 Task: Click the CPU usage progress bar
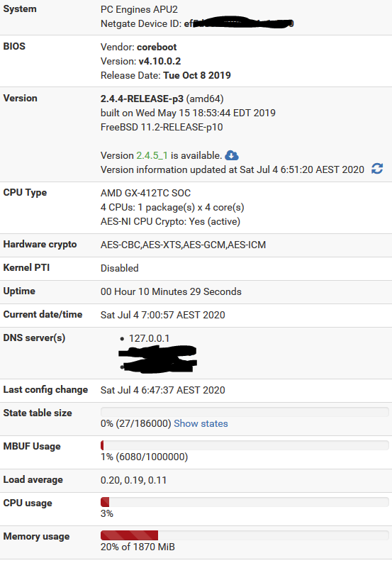tap(245, 502)
